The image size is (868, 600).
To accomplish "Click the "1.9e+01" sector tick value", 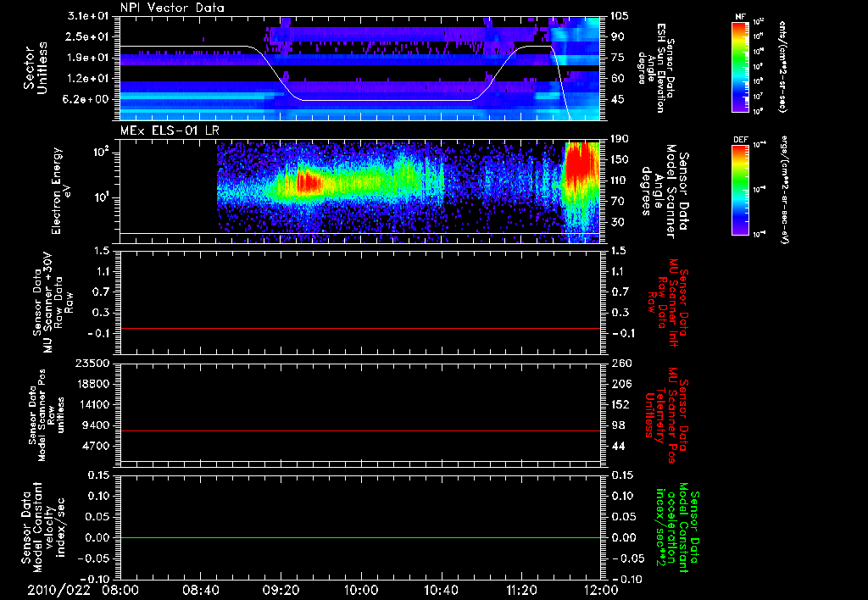I will (88, 58).
